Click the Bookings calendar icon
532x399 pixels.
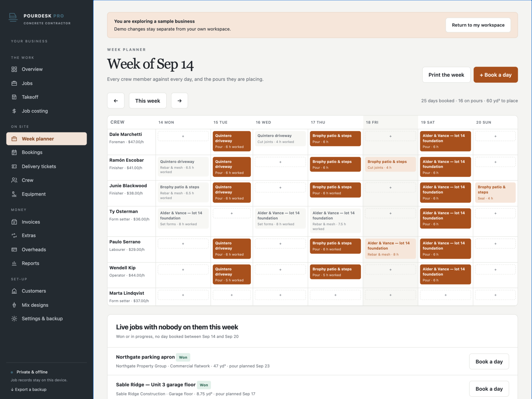point(14,152)
